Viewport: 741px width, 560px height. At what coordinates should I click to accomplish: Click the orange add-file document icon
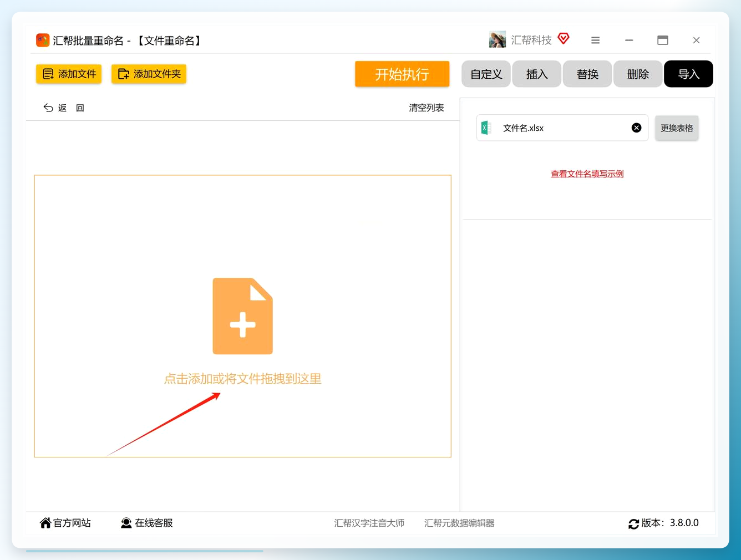pos(243,316)
